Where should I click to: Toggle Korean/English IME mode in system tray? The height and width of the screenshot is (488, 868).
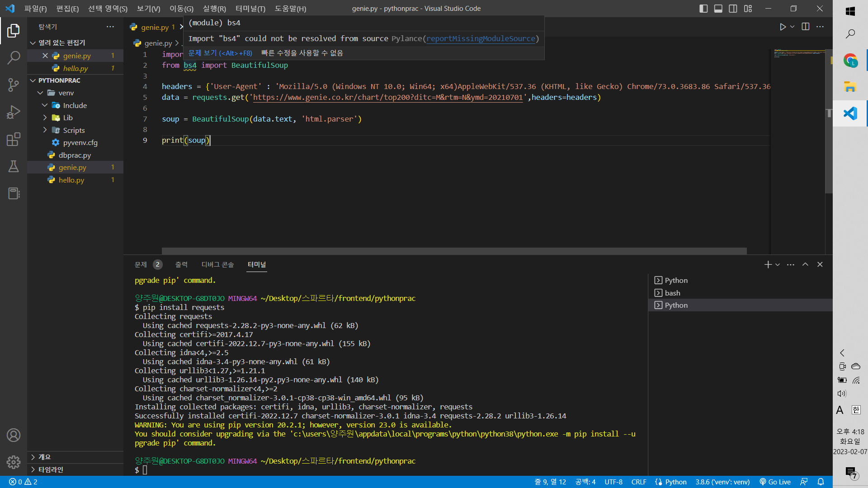tap(856, 410)
